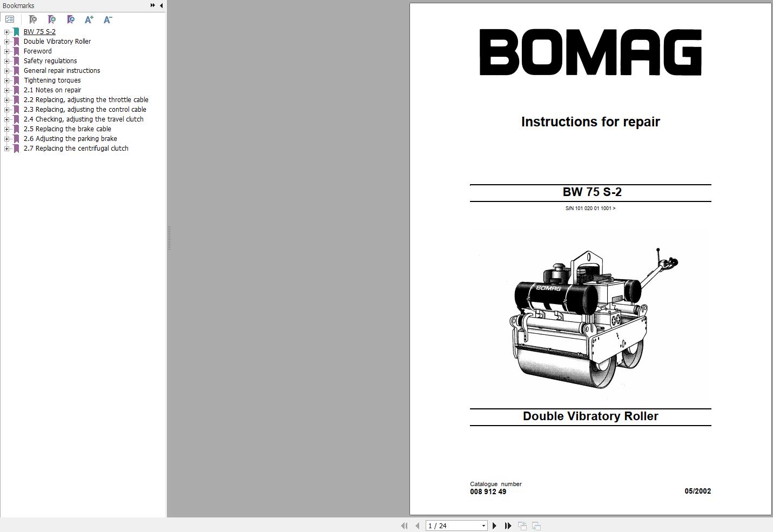Go to the next page
Image resolution: width=773 pixels, height=532 pixels.
494,526
